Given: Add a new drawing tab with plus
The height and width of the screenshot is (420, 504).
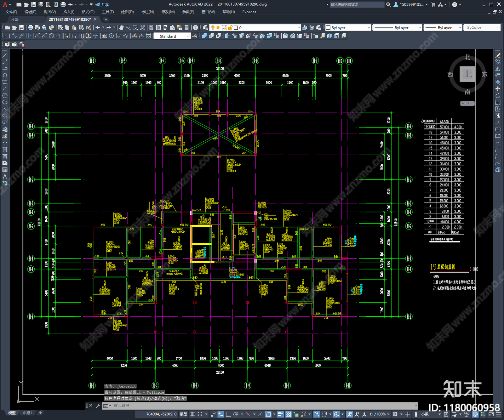Looking at the screenshot, I should tap(106, 20).
